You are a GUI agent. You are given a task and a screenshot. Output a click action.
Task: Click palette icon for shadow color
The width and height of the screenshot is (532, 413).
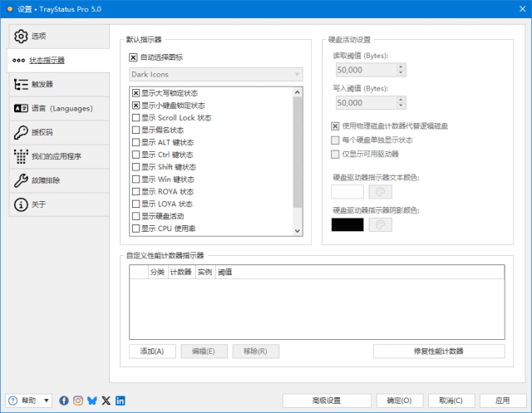381,225
